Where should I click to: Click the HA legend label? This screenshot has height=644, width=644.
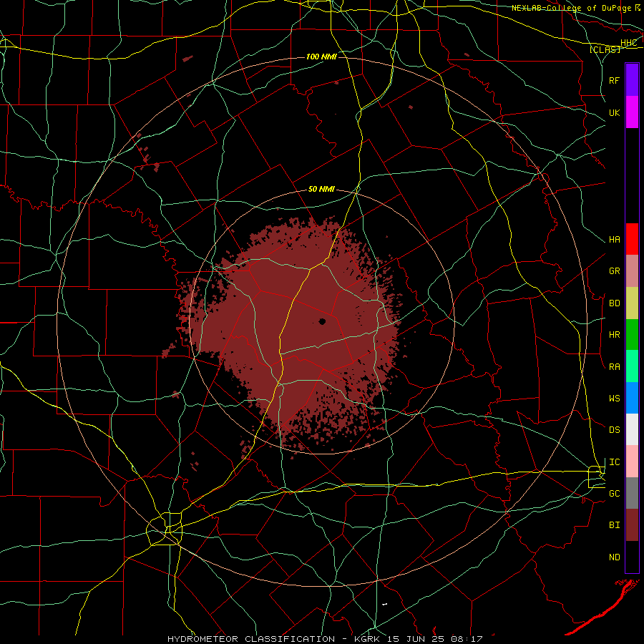coord(614,240)
